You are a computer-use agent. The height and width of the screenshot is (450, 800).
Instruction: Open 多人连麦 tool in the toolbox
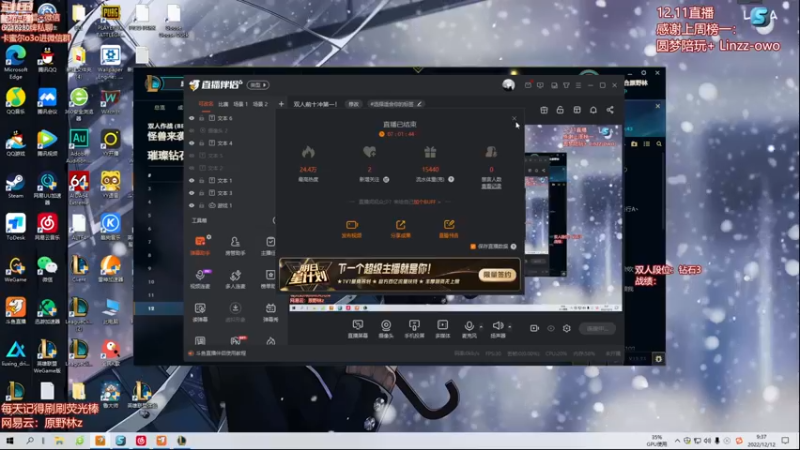[x=235, y=279]
